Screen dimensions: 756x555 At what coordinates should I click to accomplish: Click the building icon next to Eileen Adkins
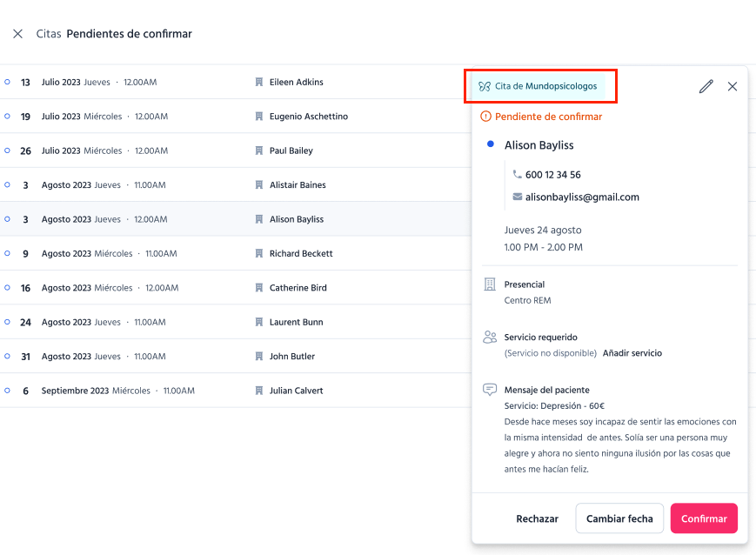[x=259, y=82]
